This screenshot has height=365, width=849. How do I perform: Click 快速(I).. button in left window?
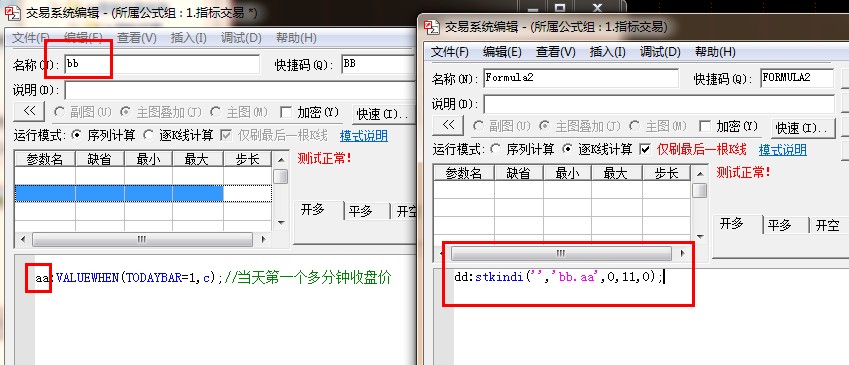(382, 114)
